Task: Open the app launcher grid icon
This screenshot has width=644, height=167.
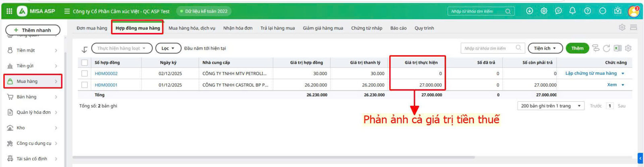Action: [9, 11]
